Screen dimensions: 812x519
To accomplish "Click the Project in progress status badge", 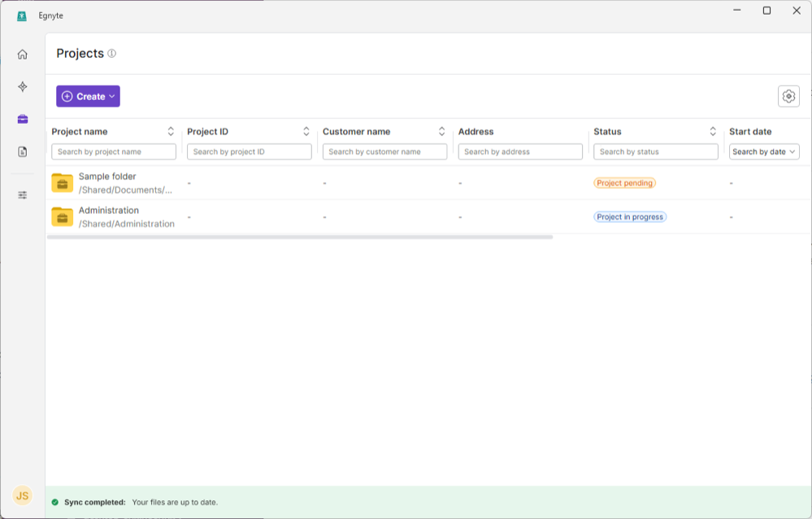I will tap(630, 217).
